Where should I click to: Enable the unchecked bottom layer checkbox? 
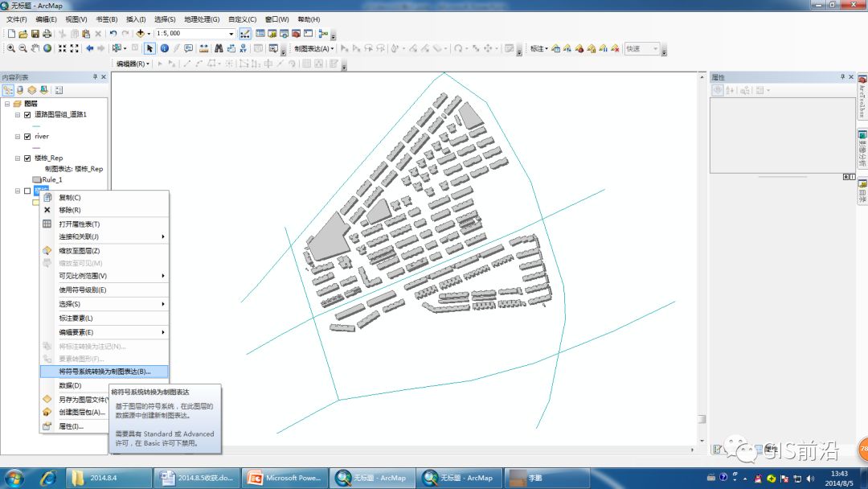tap(27, 191)
